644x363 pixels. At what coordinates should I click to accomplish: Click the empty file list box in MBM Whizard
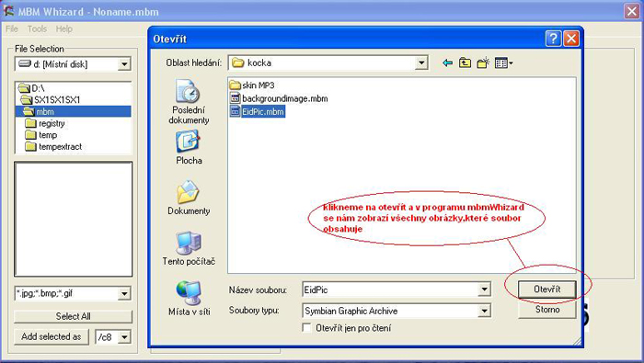pyautogui.click(x=73, y=219)
